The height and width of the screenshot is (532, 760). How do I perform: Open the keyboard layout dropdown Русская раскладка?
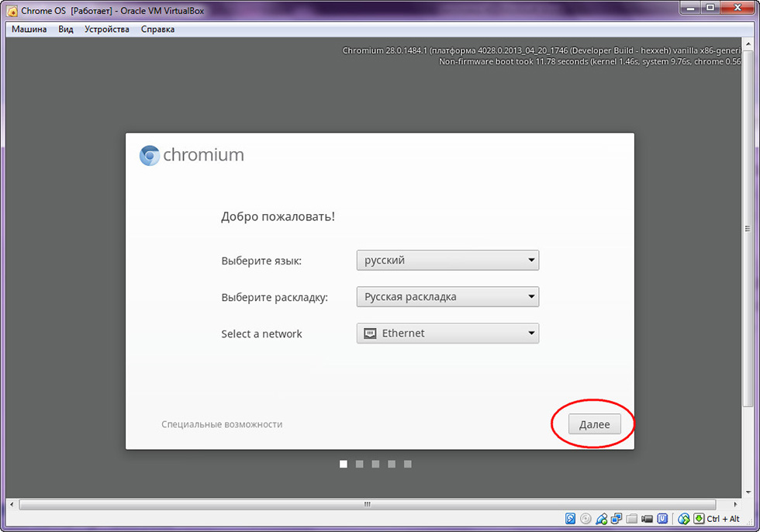pyautogui.click(x=447, y=296)
